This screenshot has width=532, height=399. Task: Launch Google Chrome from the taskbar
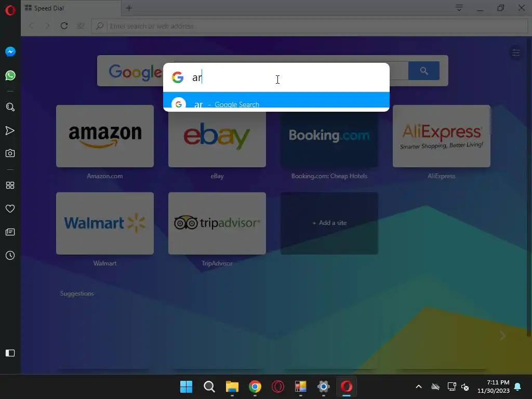(x=255, y=387)
